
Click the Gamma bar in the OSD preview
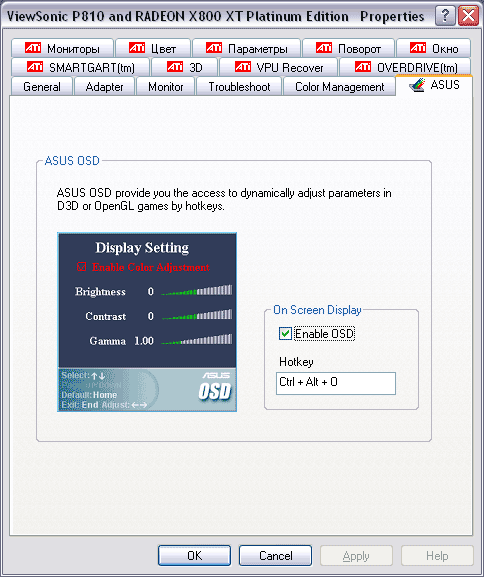(197, 339)
